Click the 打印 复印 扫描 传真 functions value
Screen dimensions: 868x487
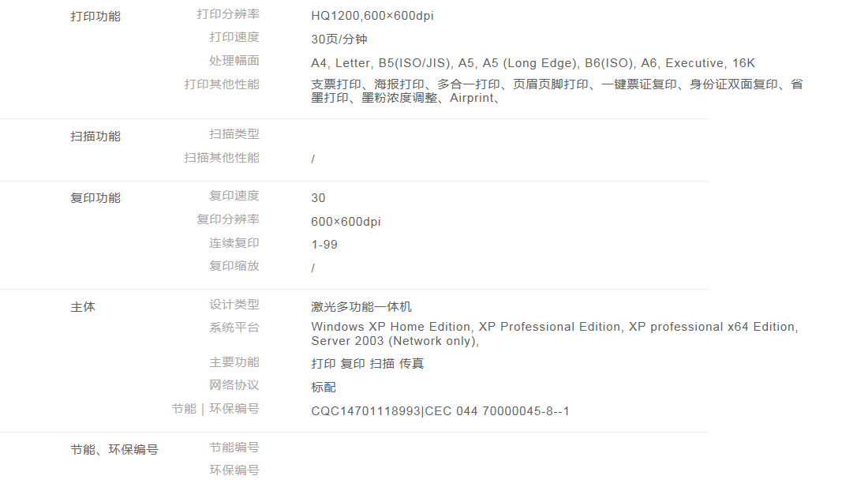tap(368, 364)
